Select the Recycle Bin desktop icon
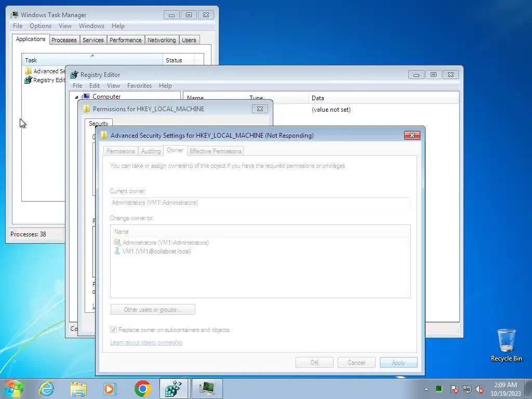 pos(506,345)
